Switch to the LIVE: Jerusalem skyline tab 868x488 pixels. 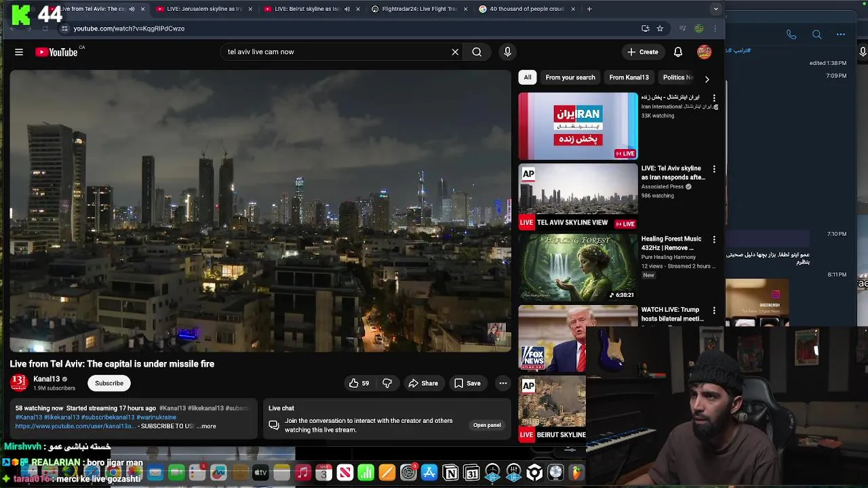tap(204, 9)
